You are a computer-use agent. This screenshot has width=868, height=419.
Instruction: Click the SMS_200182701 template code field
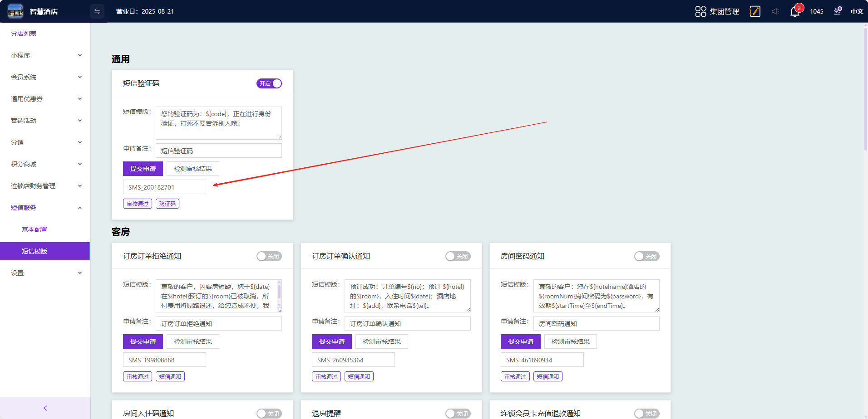point(164,187)
